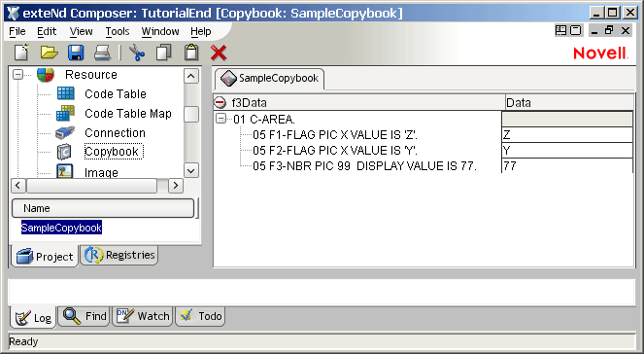Select the 05 F1-FLAG PIC X row
The image size is (644, 354).
(x=335, y=135)
